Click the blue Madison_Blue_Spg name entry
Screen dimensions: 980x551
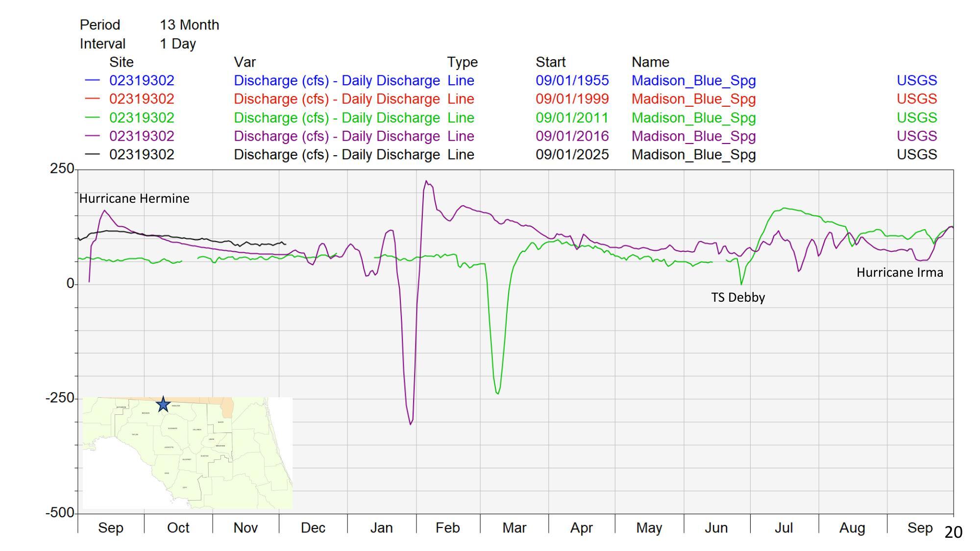tap(693, 80)
